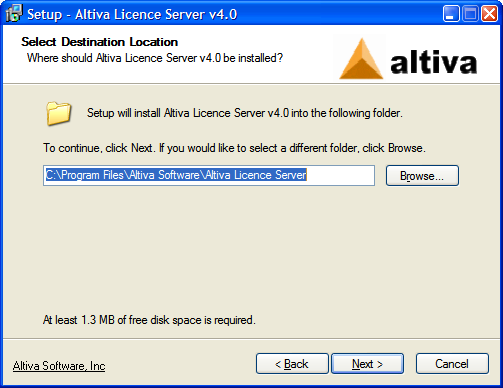Open the Altiva Software, Inc link
Viewport: 503px width, 388px height.
[59, 366]
